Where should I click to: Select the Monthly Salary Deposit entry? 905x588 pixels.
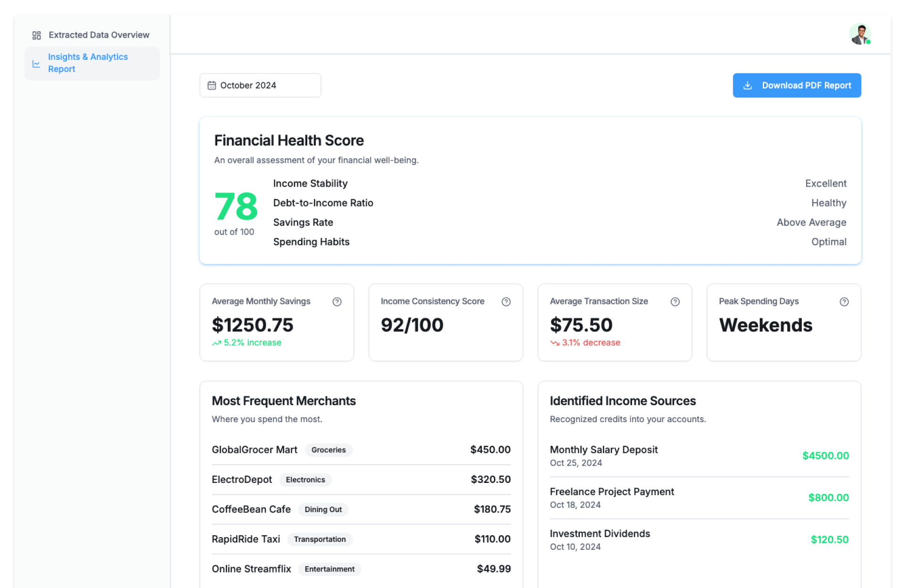click(603, 450)
